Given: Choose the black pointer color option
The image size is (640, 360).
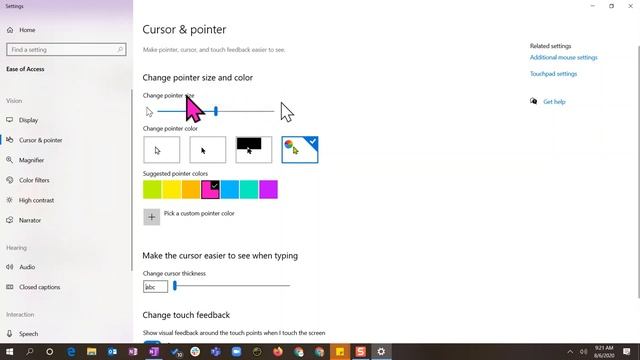Looking at the screenshot, I should coord(207,150).
